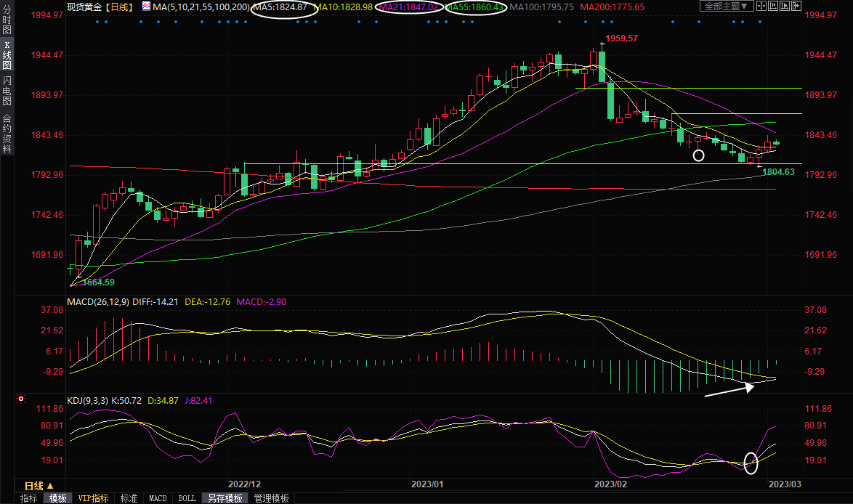Image resolution: width=853 pixels, height=504 pixels.
Task: Click 另存模板 to save template
Action: (x=225, y=498)
